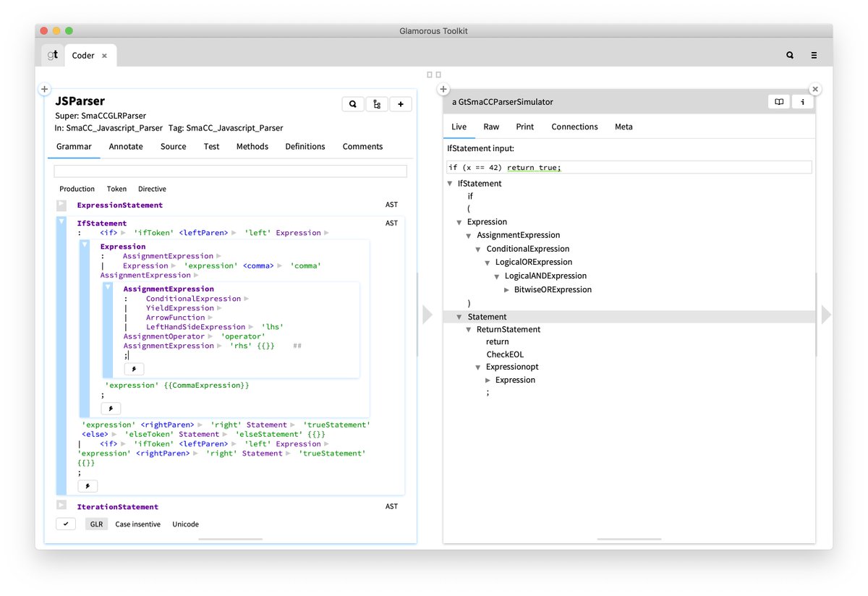Switch to the Meta tab
The image size is (868, 596).
(x=624, y=127)
